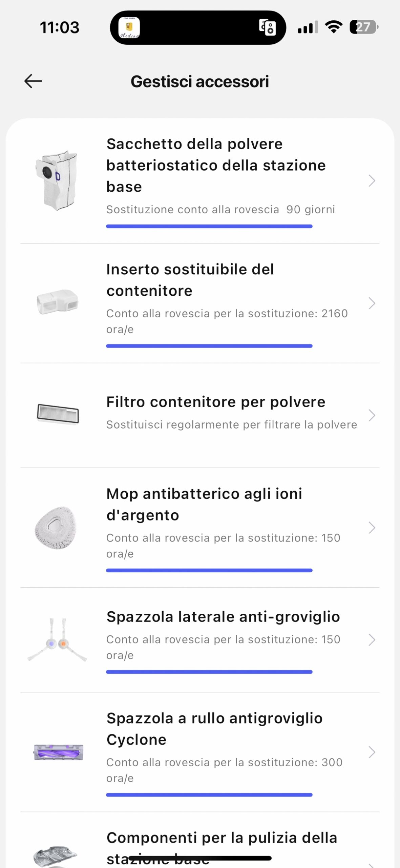Tap the base station cleaning components image

pyautogui.click(x=56, y=856)
